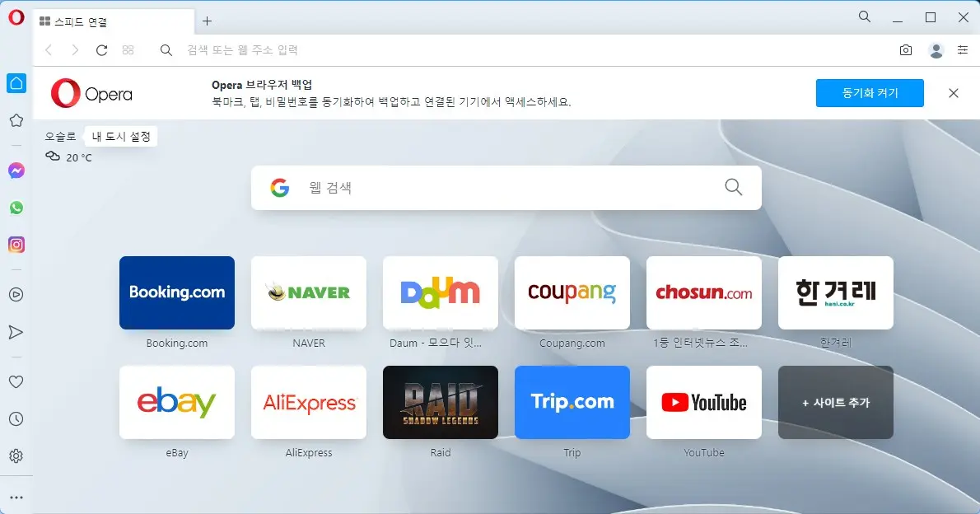
Task: Go forward with the forward arrow
Action: 75,50
